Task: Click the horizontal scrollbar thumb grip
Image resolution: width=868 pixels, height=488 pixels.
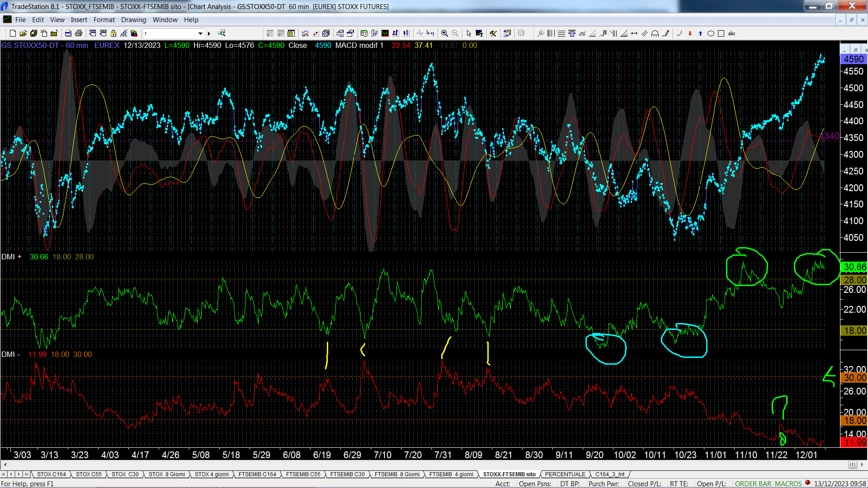Action: click(x=853, y=465)
